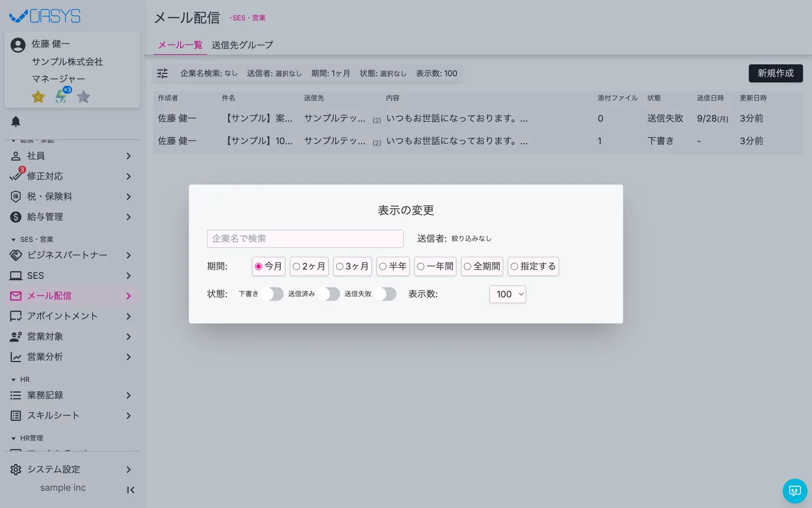Viewport: 812px width, 508px height.
Task: Click the 修正対応 checkmark icon with badge
Action: tap(16, 175)
